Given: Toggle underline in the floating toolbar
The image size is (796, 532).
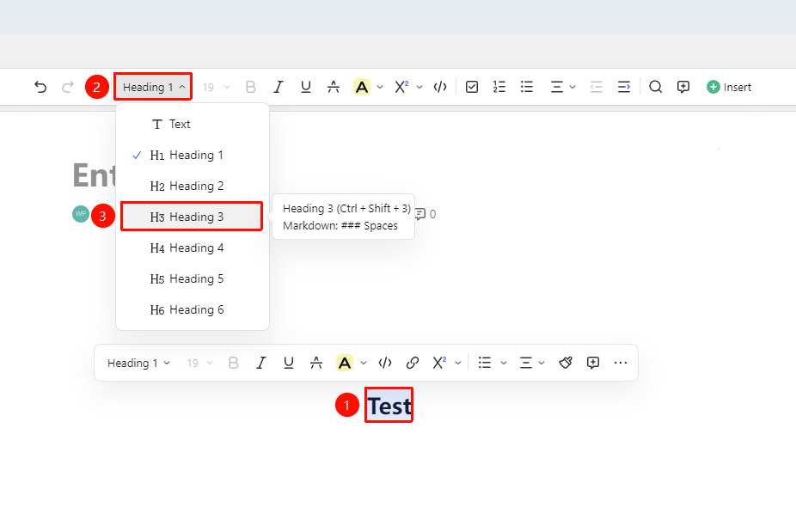Looking at the screenshot, I should pos(288,363).
